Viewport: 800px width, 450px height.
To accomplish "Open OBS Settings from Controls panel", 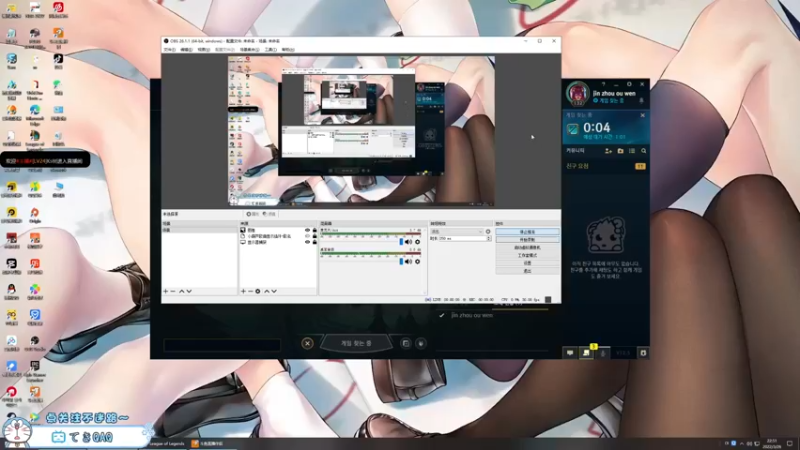I will tap(527, 263).
